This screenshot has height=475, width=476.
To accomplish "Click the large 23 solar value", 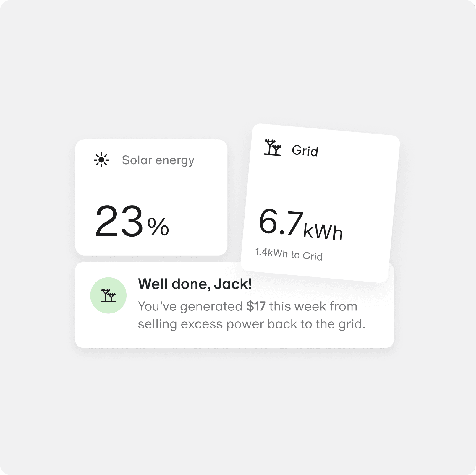I will (119, 222).
